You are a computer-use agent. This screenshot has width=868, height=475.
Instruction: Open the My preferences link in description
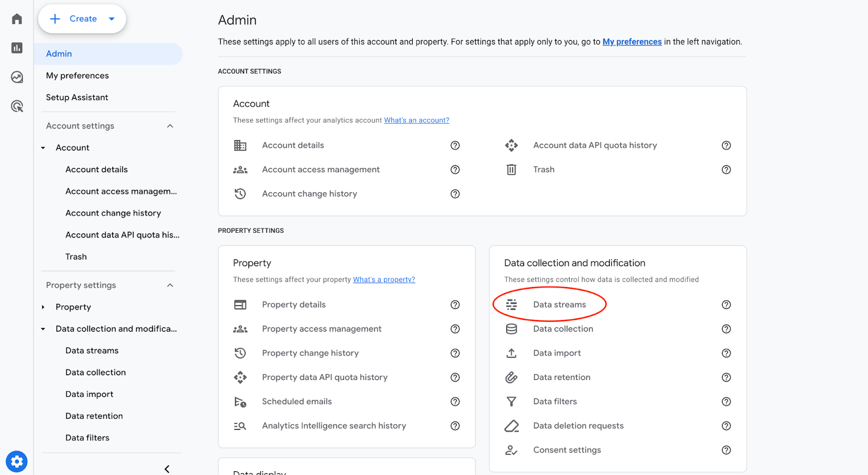pyautogui.click(x=632, y=42)
